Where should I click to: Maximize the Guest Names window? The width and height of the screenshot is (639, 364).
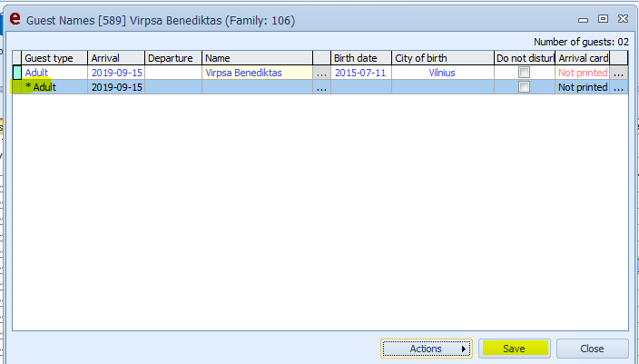pos(603,19)
